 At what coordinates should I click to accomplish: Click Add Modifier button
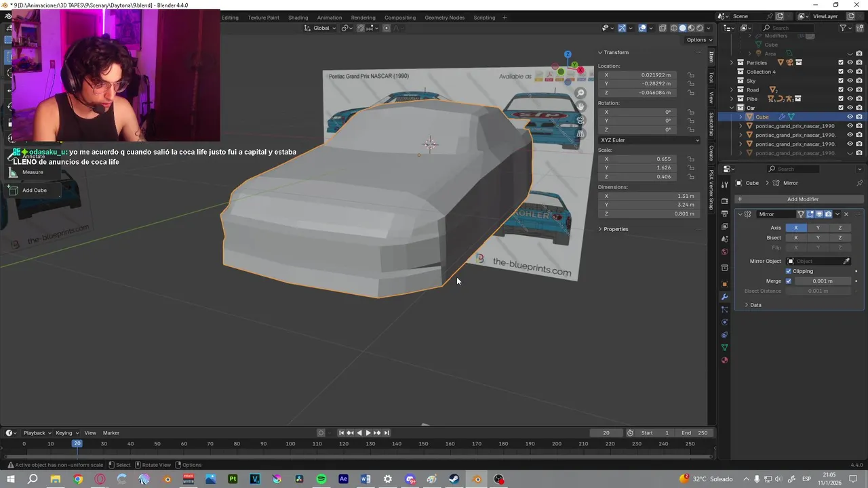800,199
